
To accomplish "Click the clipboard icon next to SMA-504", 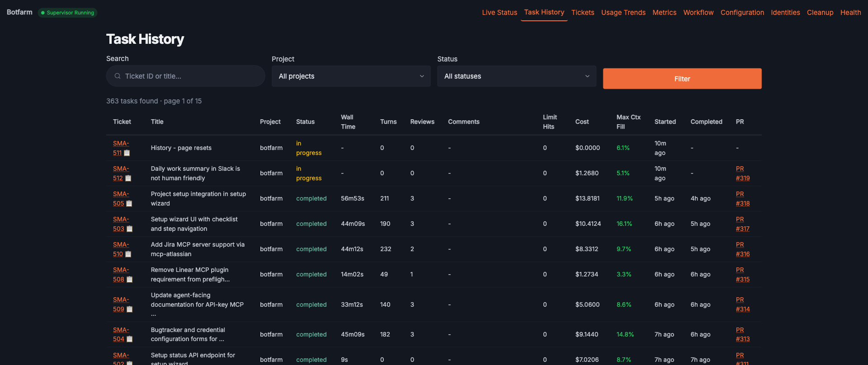I will tap(130, 339).
